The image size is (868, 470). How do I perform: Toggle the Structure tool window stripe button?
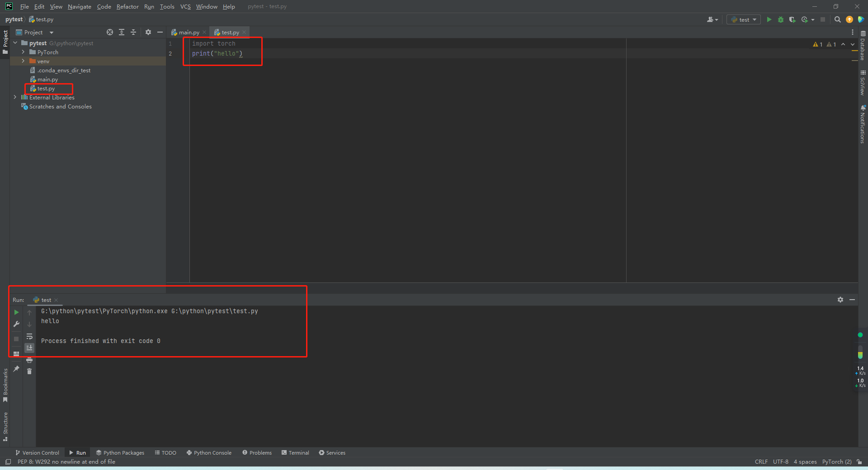[x=5, y=427]
